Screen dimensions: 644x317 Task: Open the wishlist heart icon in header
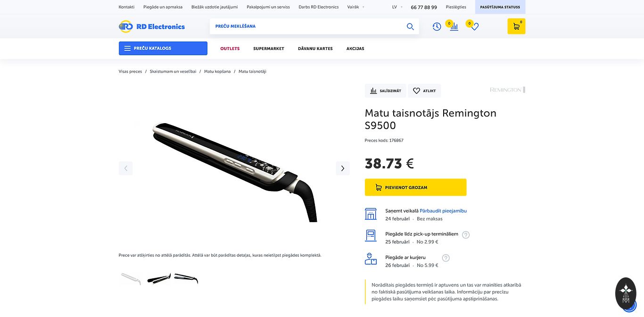474,27
